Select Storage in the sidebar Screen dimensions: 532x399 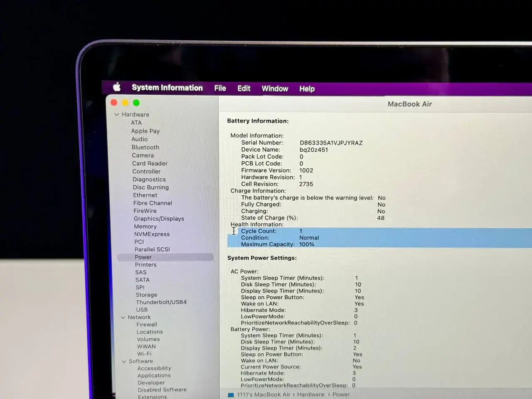point(146,295)
